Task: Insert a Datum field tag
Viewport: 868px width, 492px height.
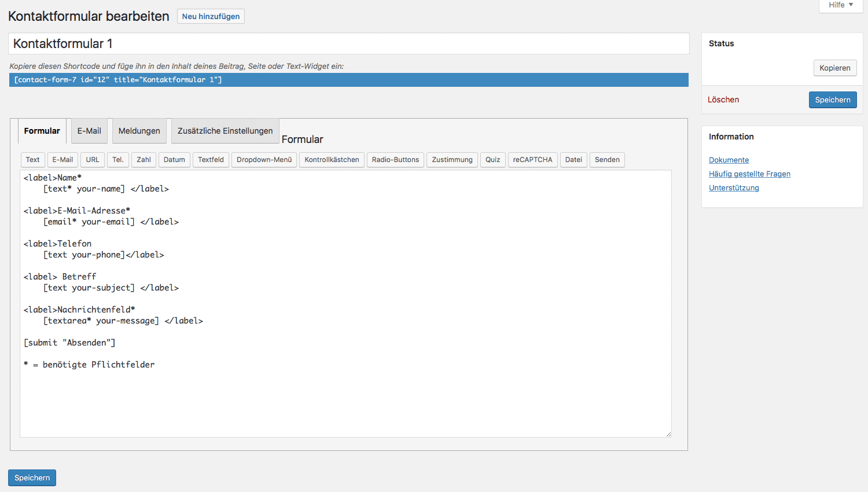Action: [174, 160]
